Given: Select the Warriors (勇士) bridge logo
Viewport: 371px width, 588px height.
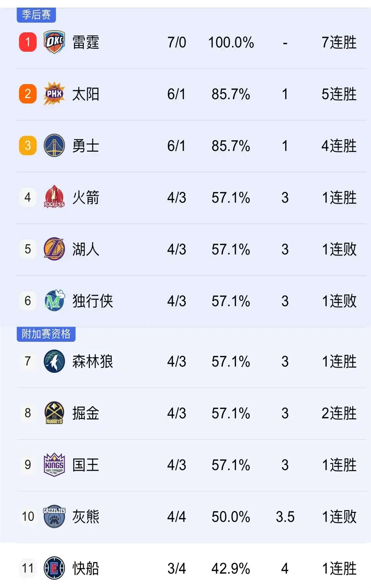Looking at the screenshot, I should pos(54,146).
